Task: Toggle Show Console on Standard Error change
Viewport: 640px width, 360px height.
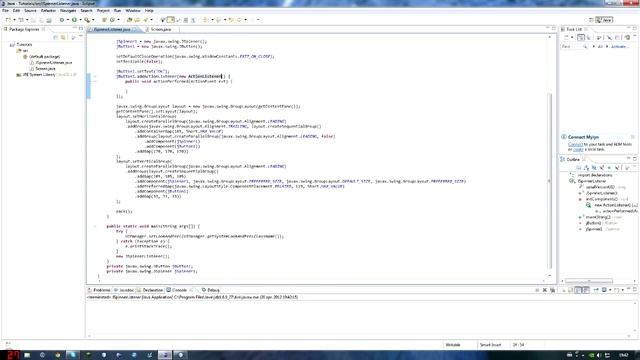Action: click(586, 290)
